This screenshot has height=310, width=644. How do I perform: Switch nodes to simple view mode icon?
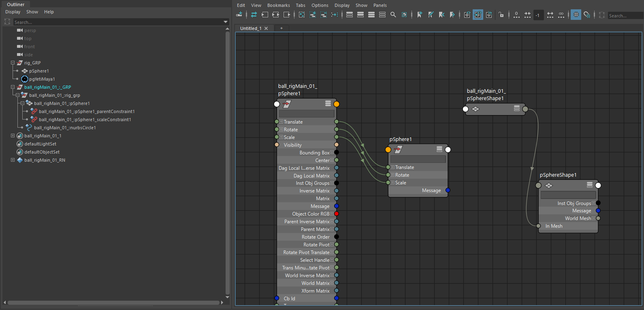pos(350,15)
